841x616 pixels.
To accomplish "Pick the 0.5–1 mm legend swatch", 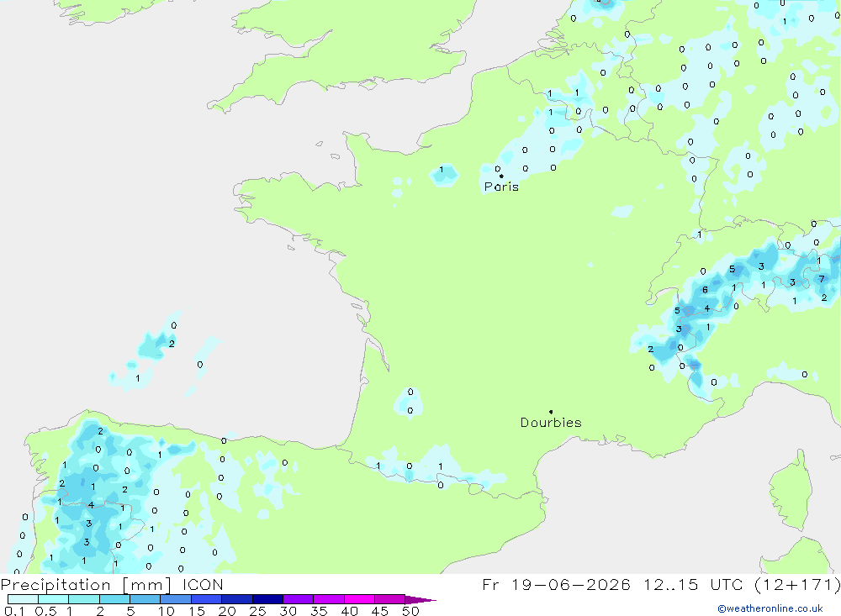I will click(54, 599).
